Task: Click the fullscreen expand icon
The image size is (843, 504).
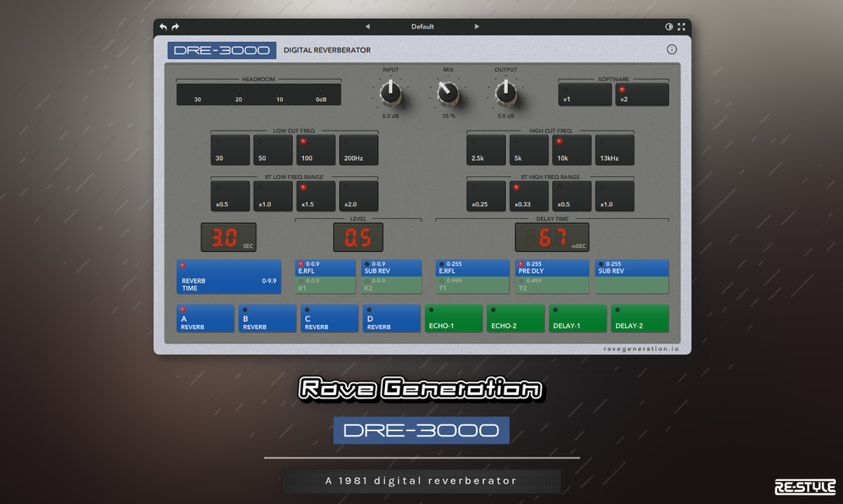Action: pos(681,27)
